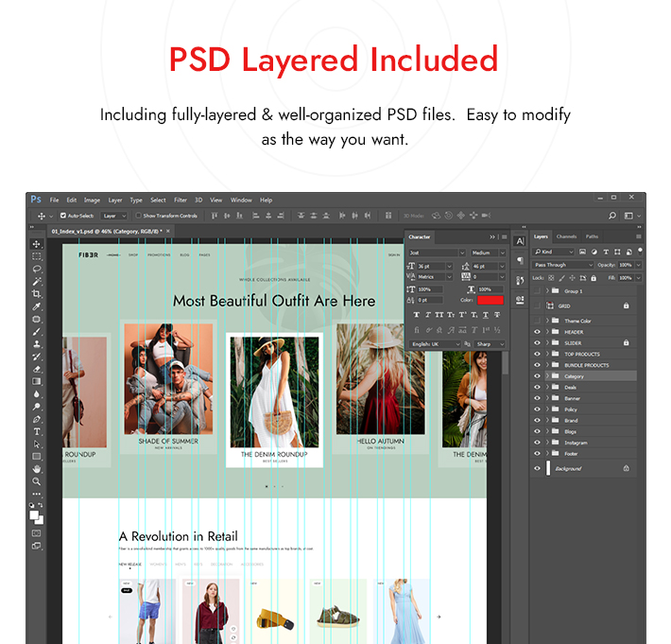Click the layer Opacity 100% field
Screen dimensions: 671x644
[626, 265]
